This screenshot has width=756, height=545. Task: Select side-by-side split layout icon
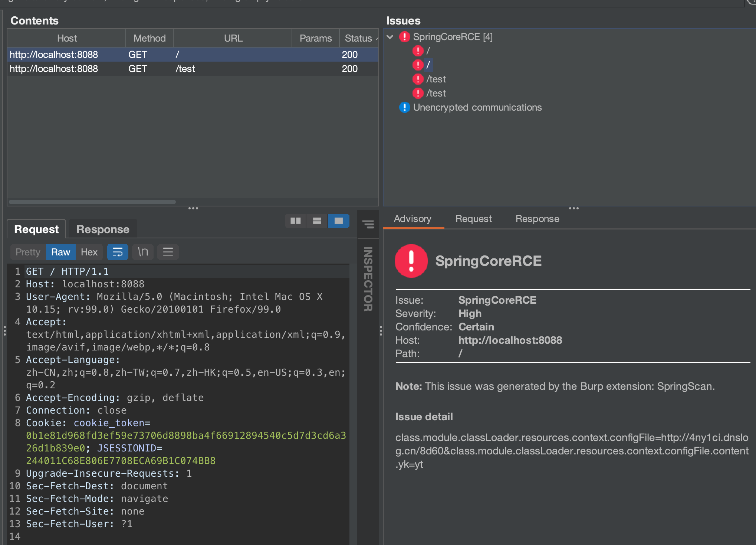click(295, 221)
